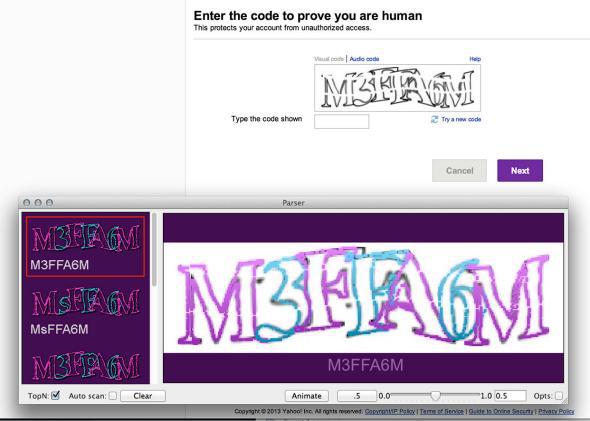This screenshot has width=590, height=421.
Task: Close the Parser window
Action: pos(26,202)
